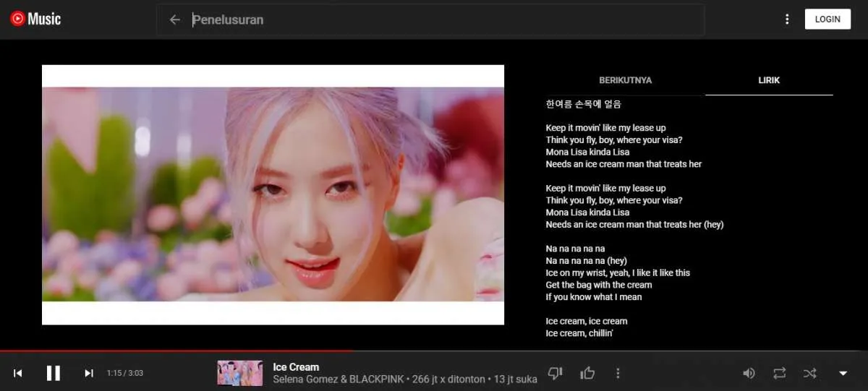Screen dimensions: 868x391
Task: Click the "266 jt x ditonton" view count
Action: (x=448, y=379)
